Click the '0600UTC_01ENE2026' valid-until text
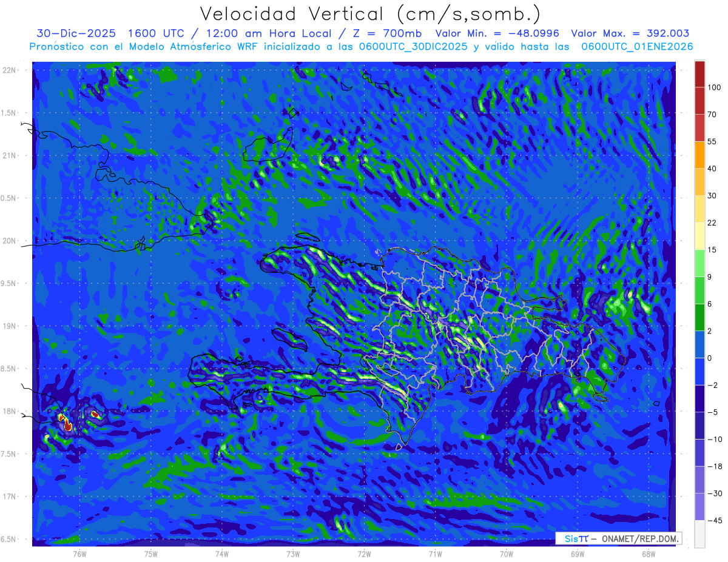This screenshot has height=562, width=728. [637, 47]
